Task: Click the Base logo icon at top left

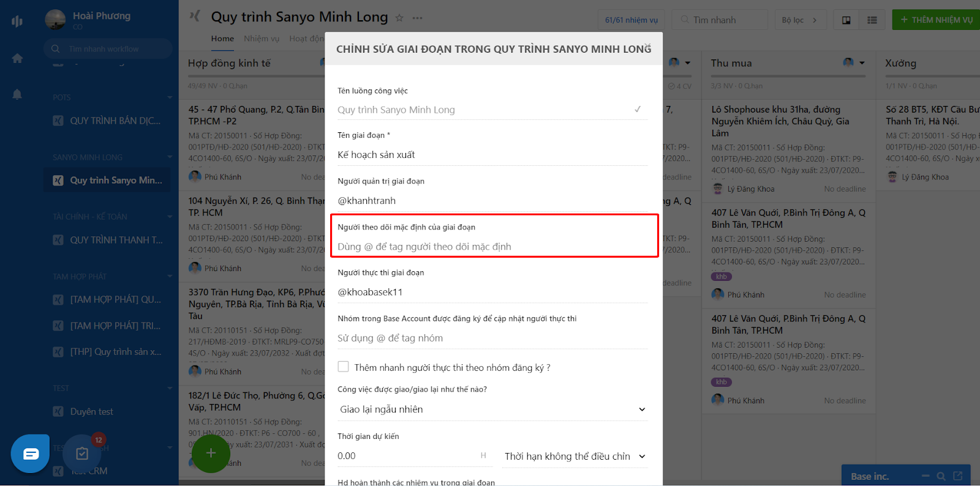Action: pos(17,21)
